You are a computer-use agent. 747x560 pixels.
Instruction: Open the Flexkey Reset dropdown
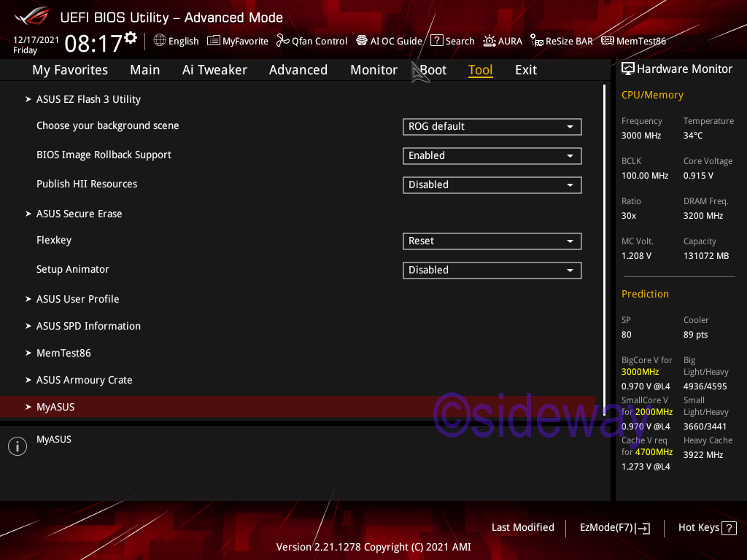point(492,241)
